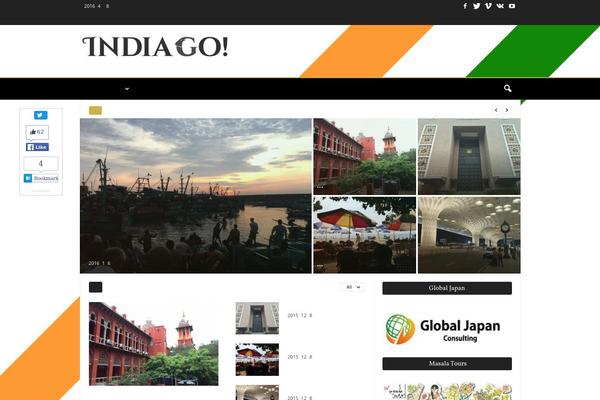Open the All filter dropdown

(352, 287)
